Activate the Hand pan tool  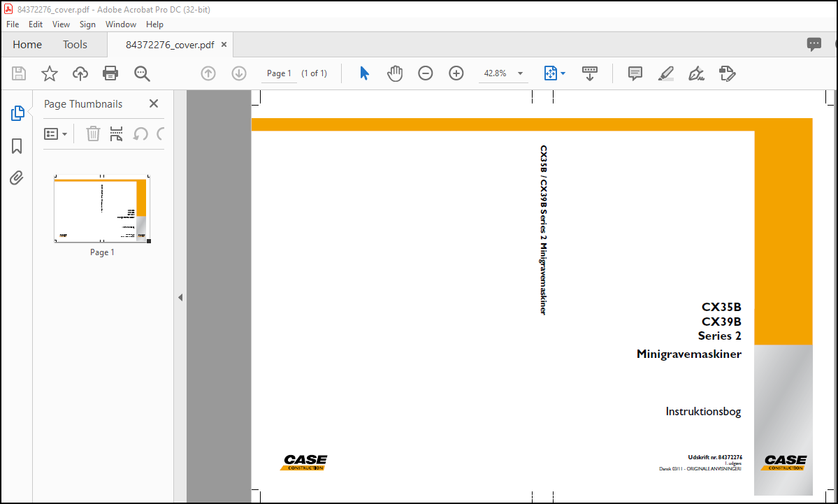[394, 73]
